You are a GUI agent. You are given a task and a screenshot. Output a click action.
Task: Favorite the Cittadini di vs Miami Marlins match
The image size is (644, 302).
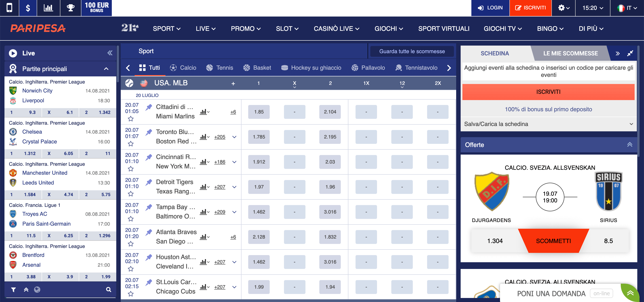(131, 119)
